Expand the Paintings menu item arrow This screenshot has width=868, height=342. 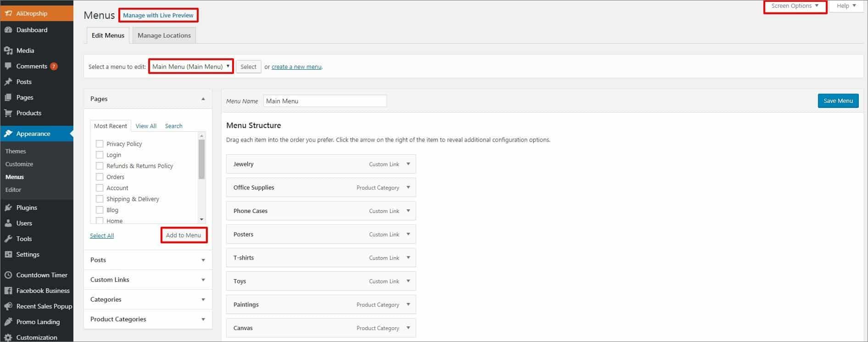point(408,304)
